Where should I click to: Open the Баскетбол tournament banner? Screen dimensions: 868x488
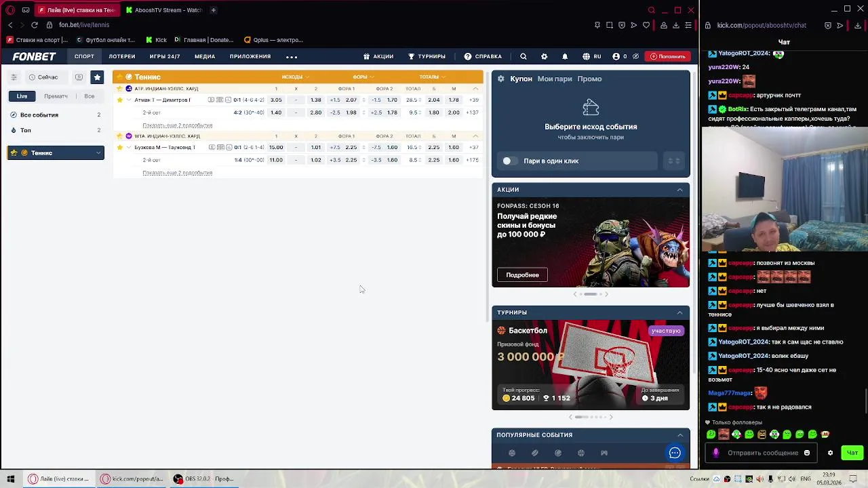591,365
